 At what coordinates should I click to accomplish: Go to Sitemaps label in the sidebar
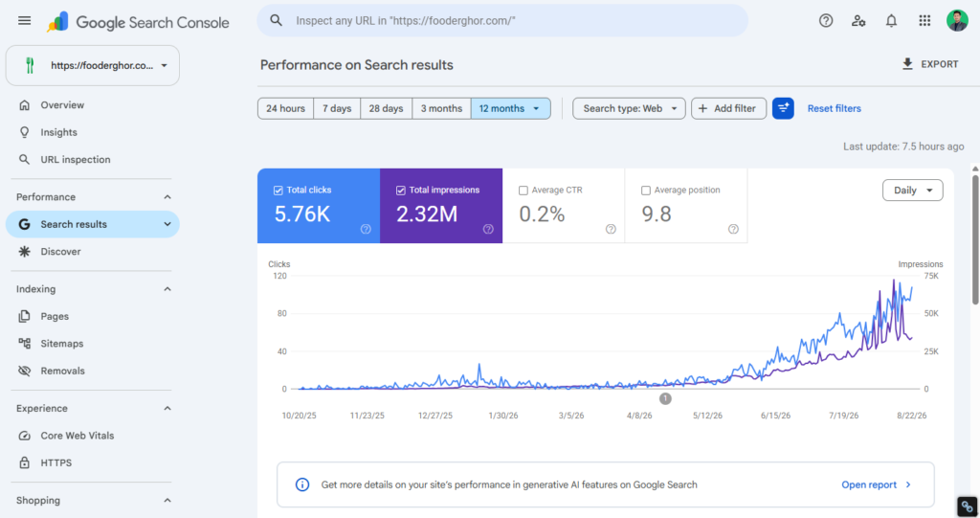pos(62,344)
